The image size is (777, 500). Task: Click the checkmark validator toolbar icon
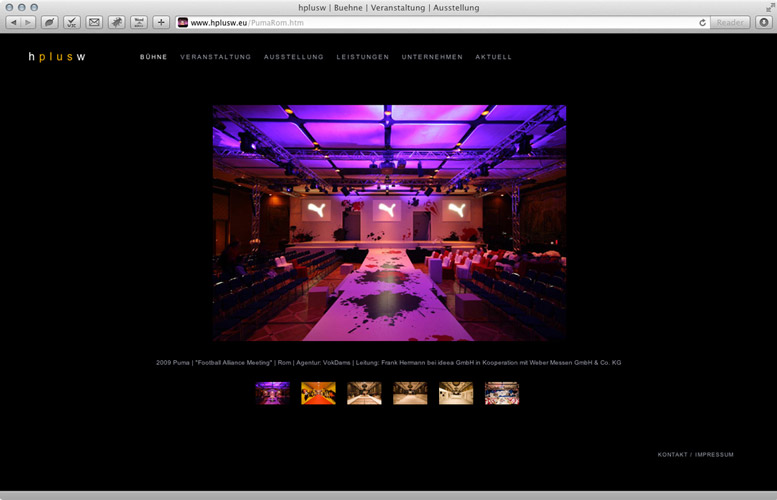(72, 22)
